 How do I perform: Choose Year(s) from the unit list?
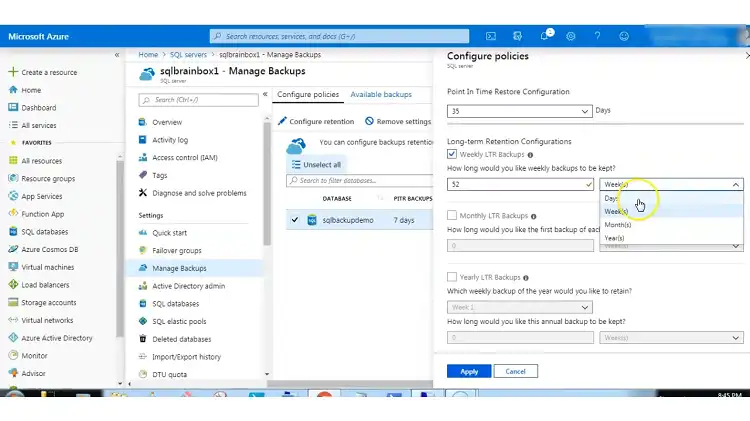click(x=671, y=238)
